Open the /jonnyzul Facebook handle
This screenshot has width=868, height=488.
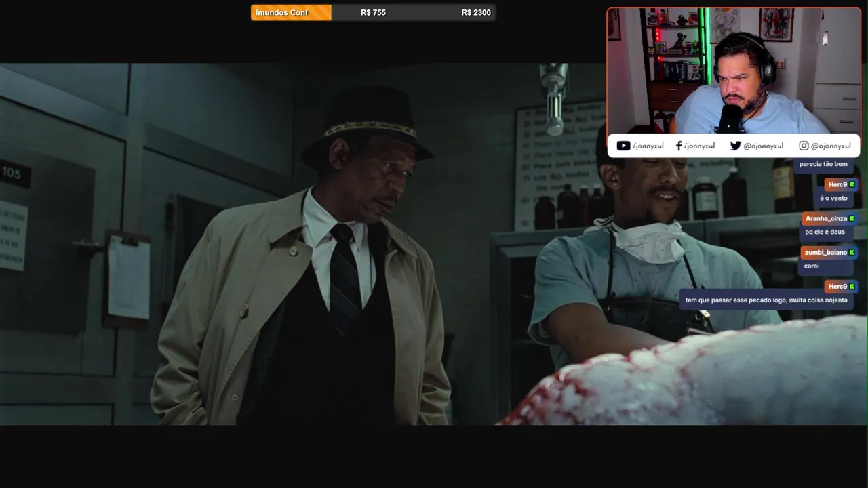[699, 146]
